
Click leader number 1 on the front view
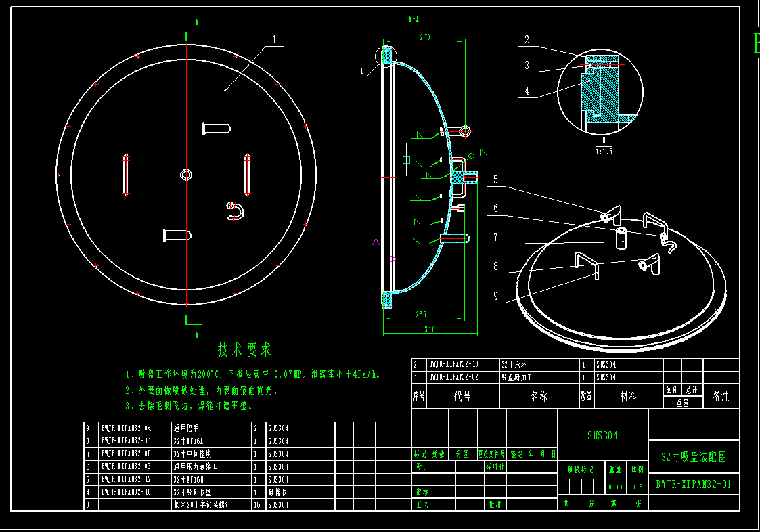click(274, 40)
